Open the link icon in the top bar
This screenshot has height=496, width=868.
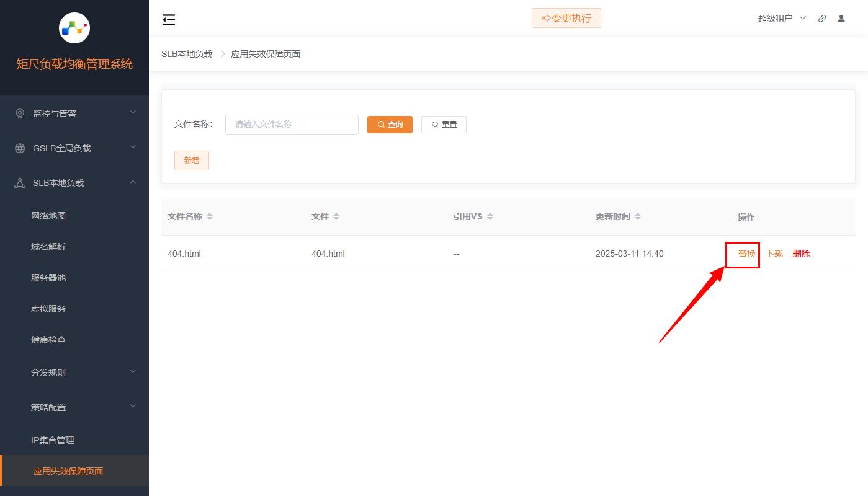coord(821,18)
